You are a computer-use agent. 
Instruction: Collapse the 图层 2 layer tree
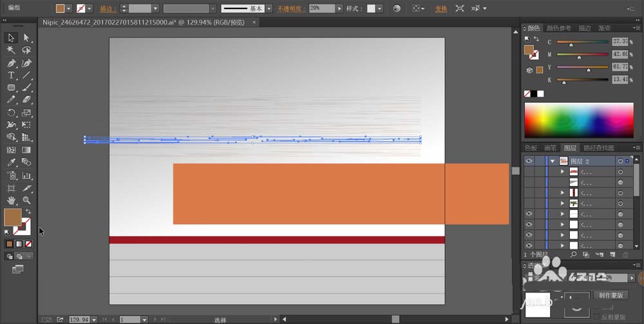[553, 162]
